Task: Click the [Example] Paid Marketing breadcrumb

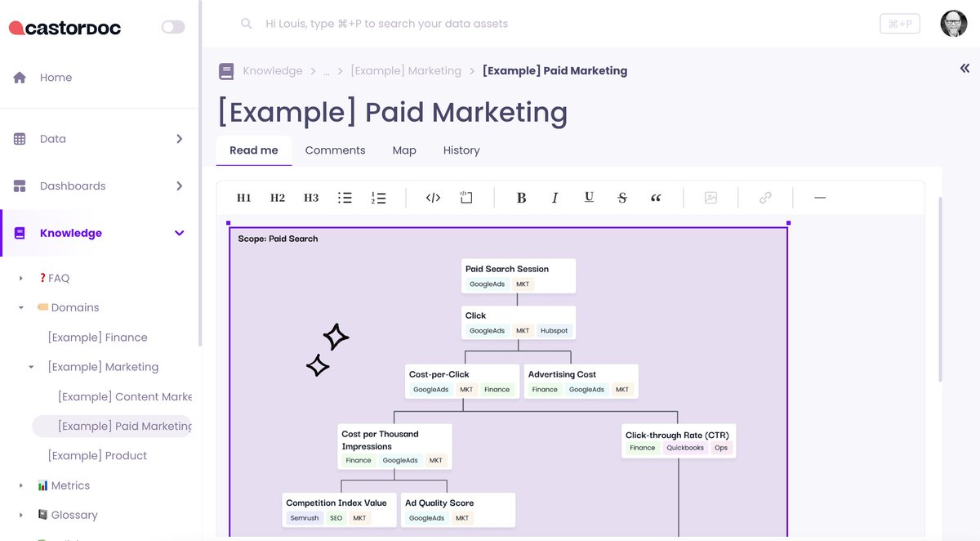Action: (x=555, y=71)
